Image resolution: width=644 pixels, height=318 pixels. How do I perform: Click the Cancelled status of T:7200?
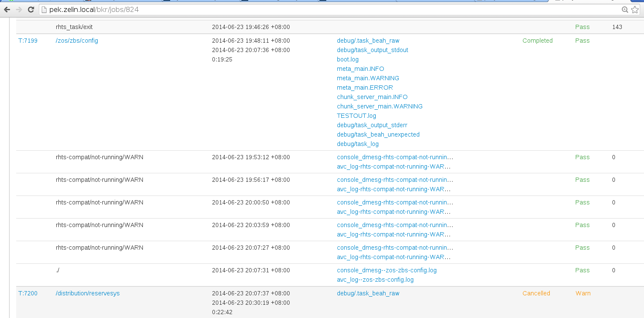536,293
